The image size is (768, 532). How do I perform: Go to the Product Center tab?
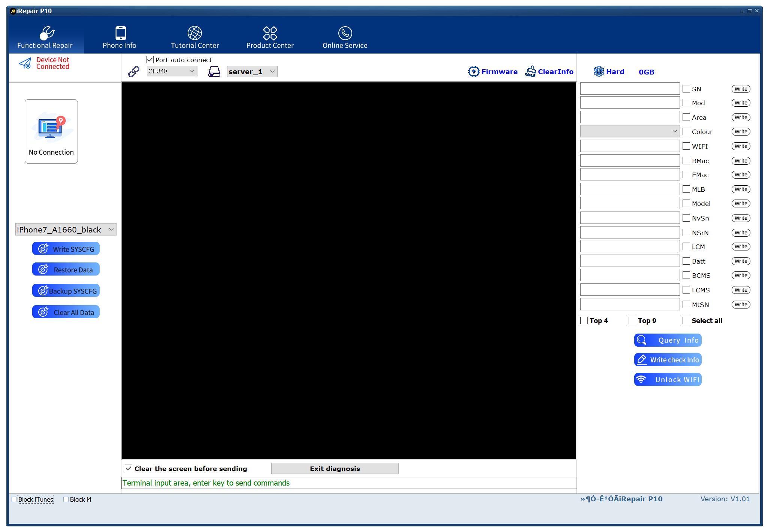[270, 37]
